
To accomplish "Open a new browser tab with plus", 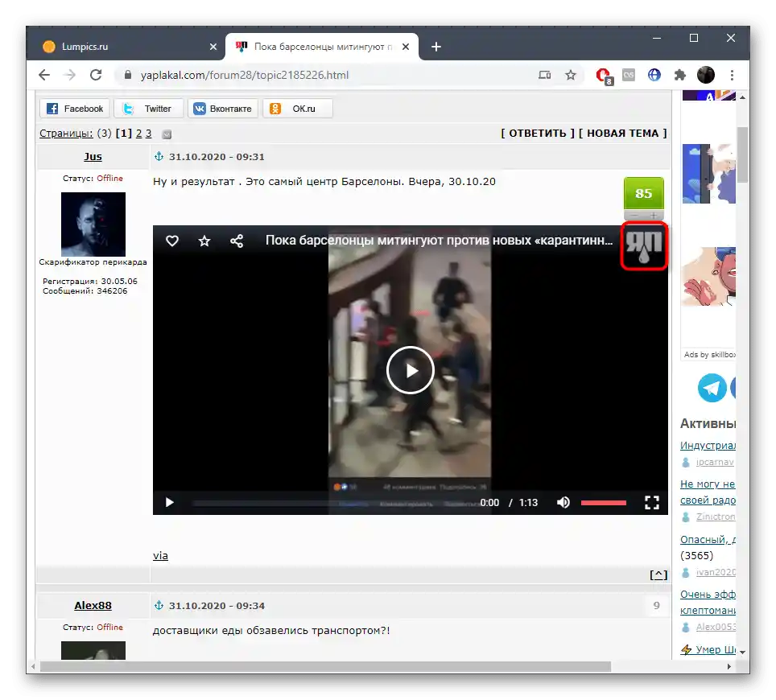I will (436, 47).
